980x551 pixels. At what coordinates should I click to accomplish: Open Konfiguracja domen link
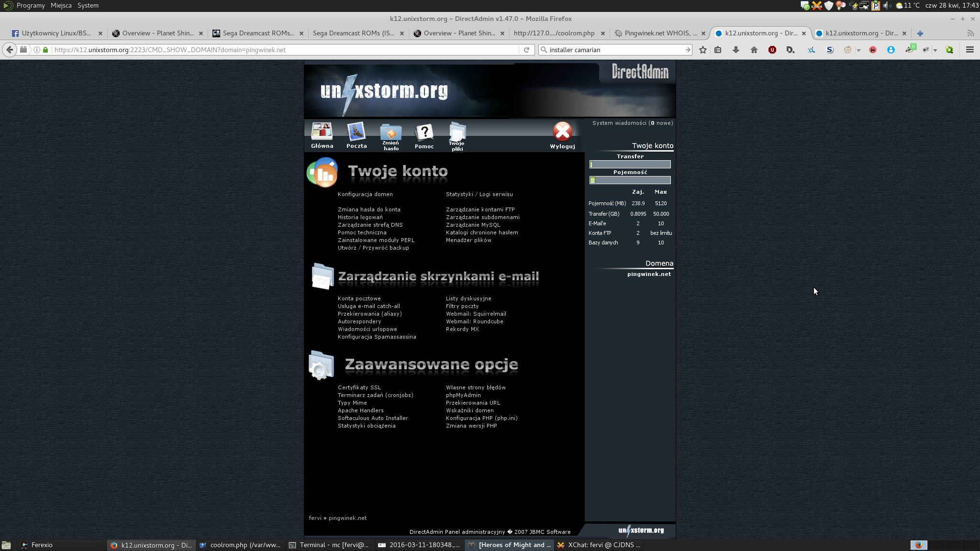(x=365, y=194)
